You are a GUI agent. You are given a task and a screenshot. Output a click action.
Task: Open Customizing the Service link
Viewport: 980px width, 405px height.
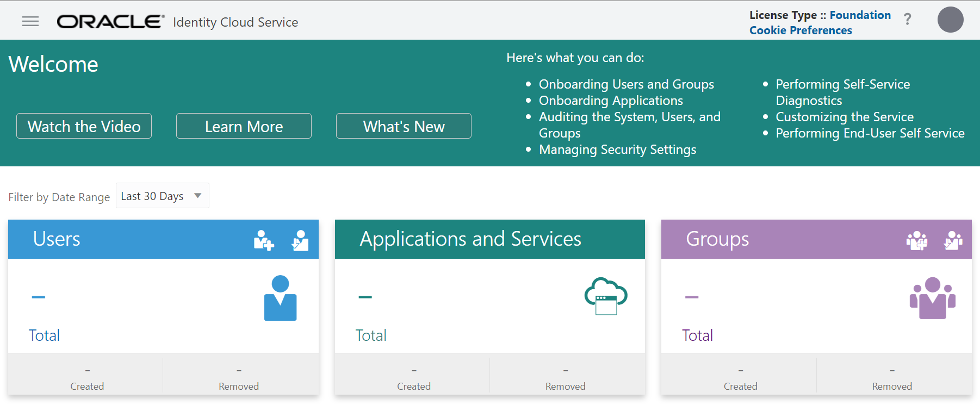845,117
